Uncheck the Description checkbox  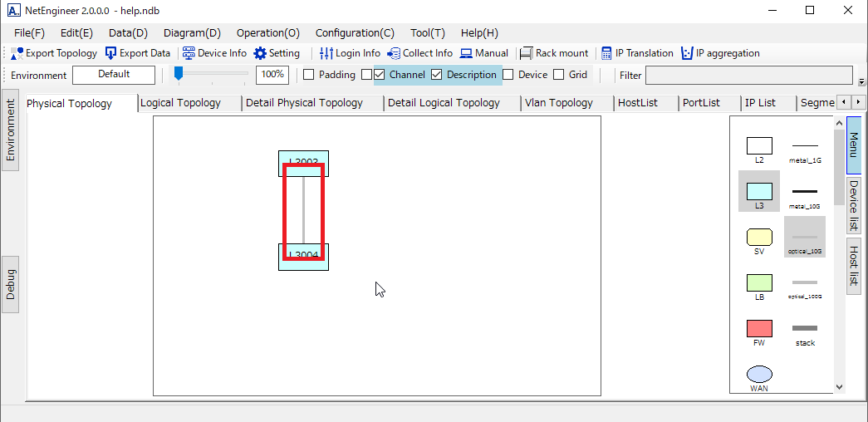tap(437, 75)
